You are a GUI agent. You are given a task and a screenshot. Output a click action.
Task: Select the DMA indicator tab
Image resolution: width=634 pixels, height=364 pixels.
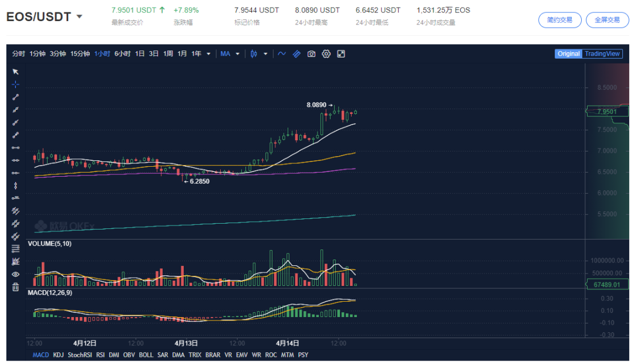pos(178,355)
